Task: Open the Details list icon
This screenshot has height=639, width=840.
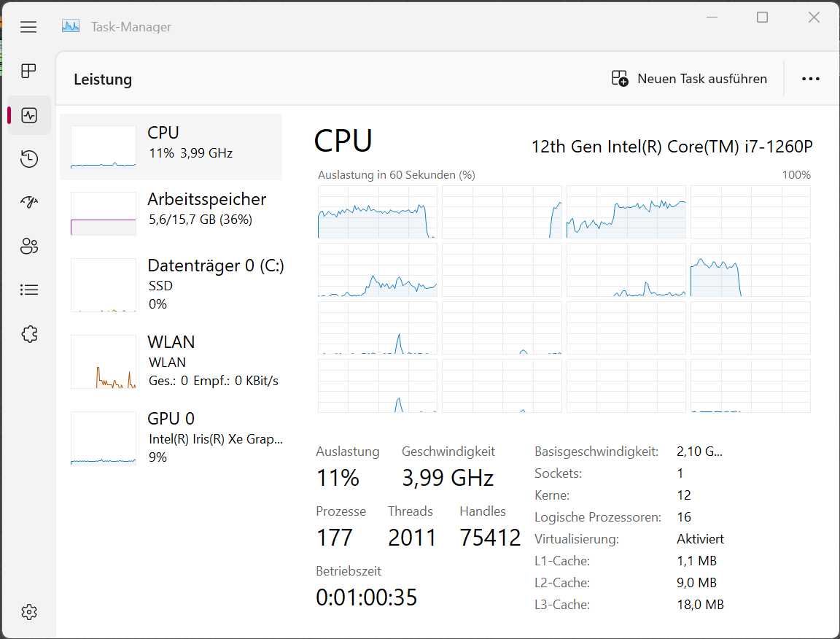Action: click(x=28, y=290)
